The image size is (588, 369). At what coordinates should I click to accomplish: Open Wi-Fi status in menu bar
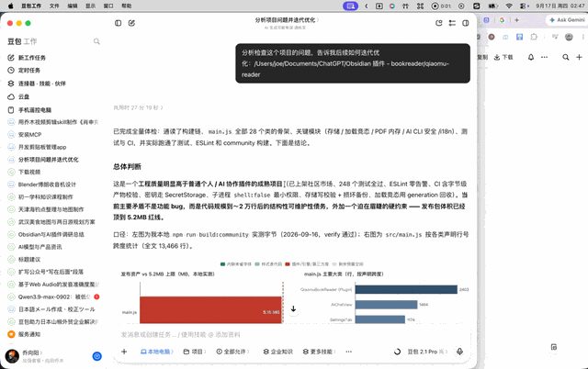(x=509, y=6)
